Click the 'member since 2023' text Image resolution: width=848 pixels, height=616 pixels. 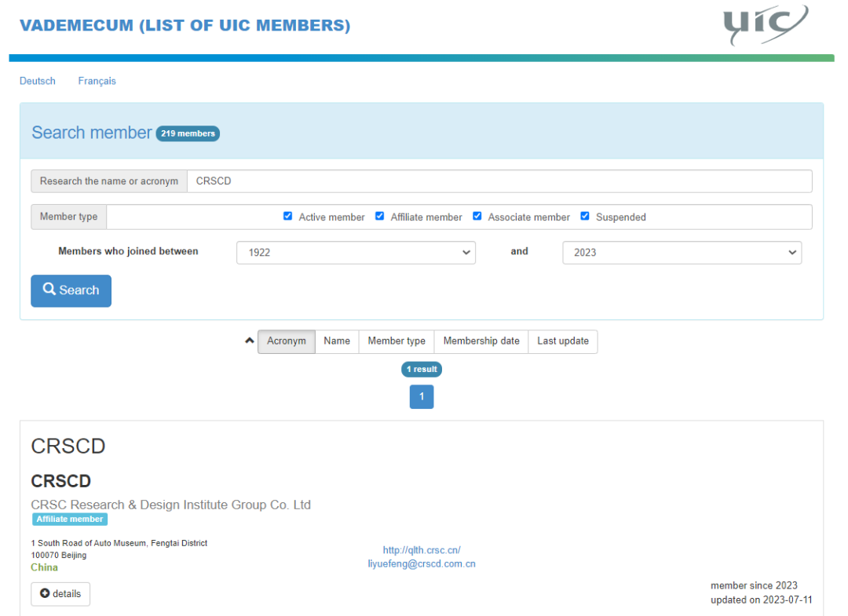tap(754, 585)
